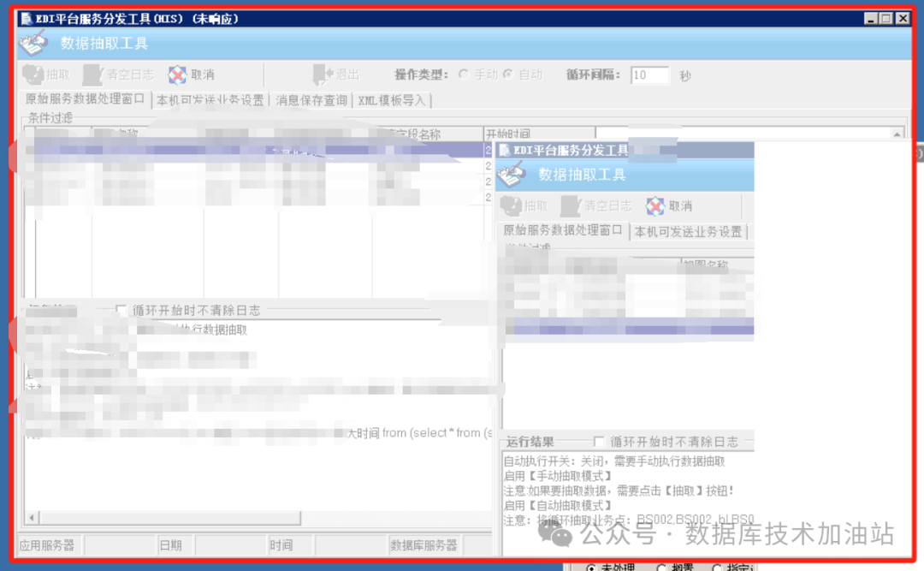Image resolution: width=924 pixels, height=571 pixels.
Task: Click the 操作类型: label
Action: coord(421,75)
